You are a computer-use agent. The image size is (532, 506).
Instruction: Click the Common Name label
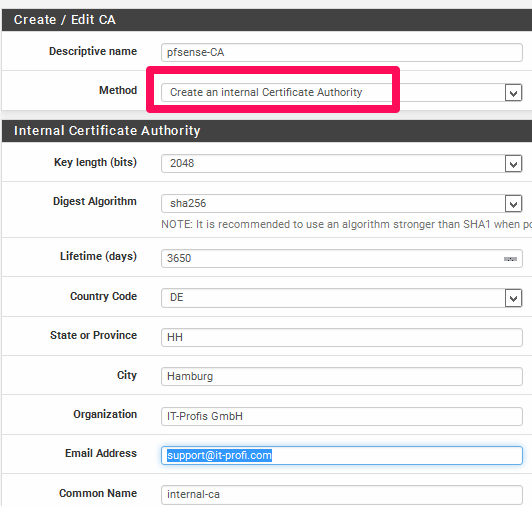(x=98, y=493)
